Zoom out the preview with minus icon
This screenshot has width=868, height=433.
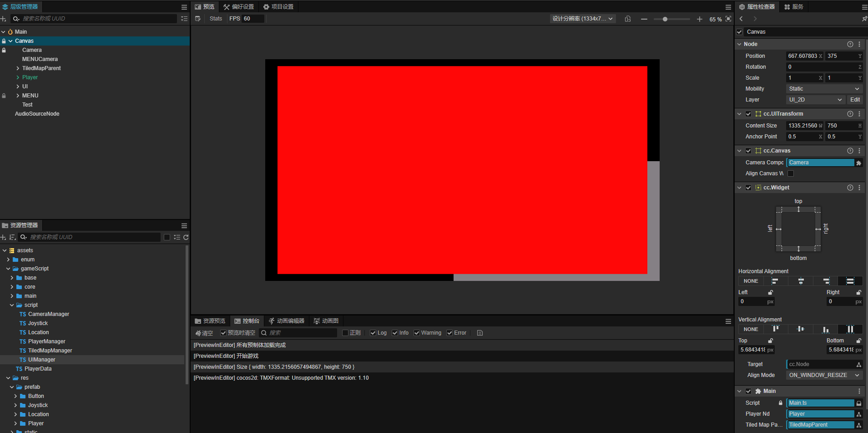coord(644,19)
